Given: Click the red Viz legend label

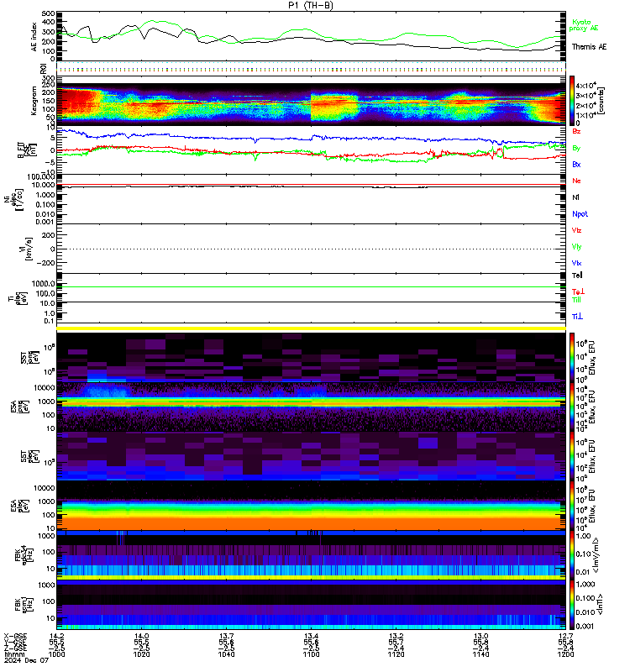Looking at the screenshot, I should click(576, 230).
